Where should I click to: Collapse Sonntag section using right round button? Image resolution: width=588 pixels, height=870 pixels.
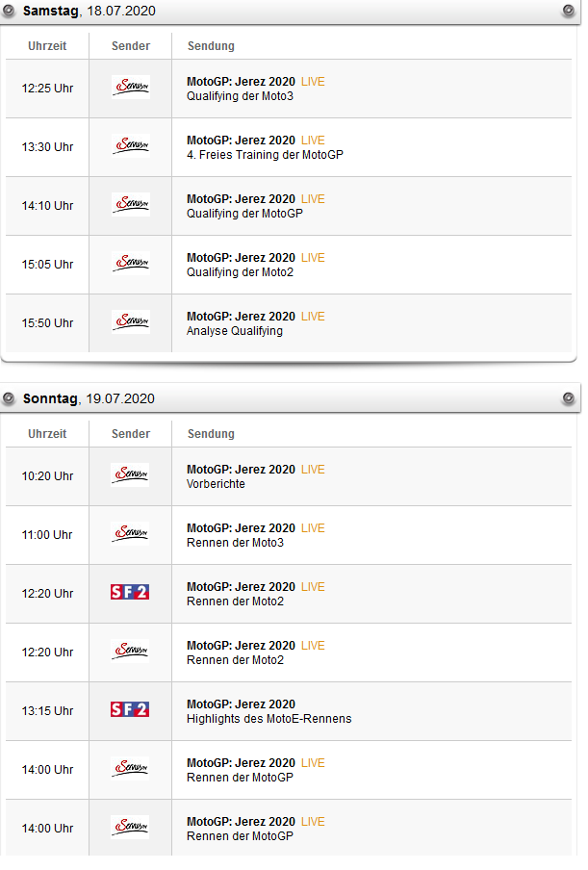click(x=568, y=398)
